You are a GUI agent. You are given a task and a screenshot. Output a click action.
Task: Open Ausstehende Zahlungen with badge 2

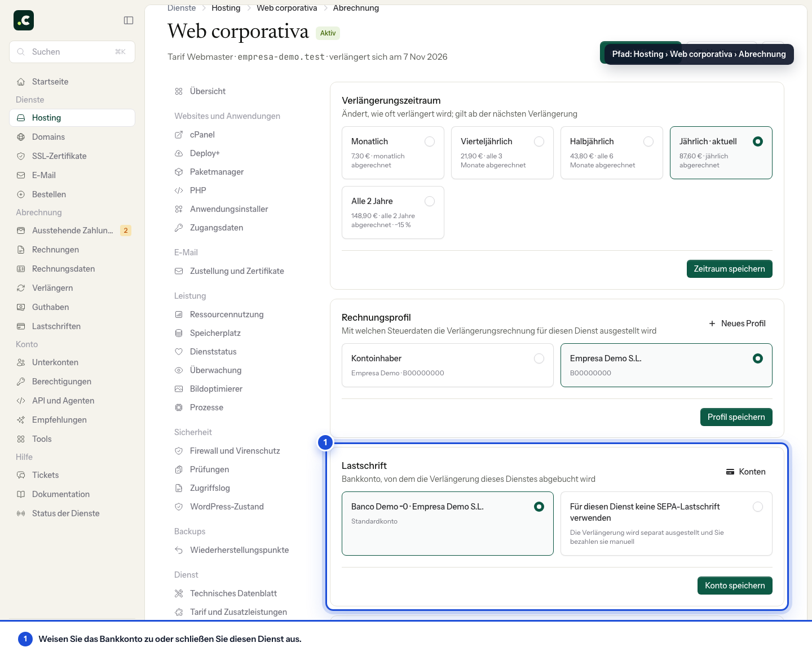72,231
